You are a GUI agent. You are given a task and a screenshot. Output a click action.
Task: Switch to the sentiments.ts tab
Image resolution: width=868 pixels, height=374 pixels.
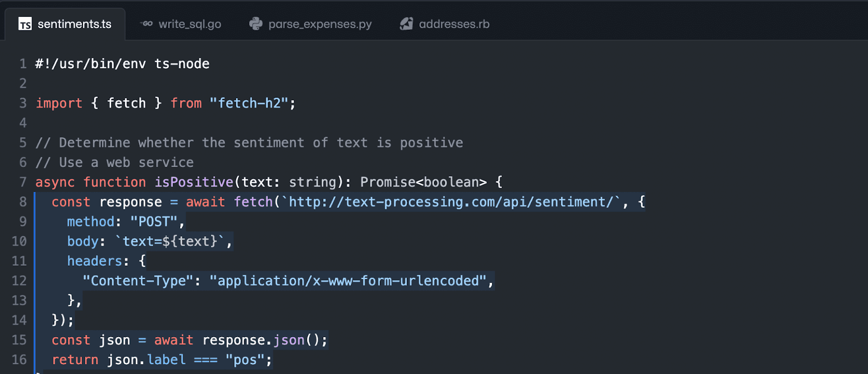[65, 24]
